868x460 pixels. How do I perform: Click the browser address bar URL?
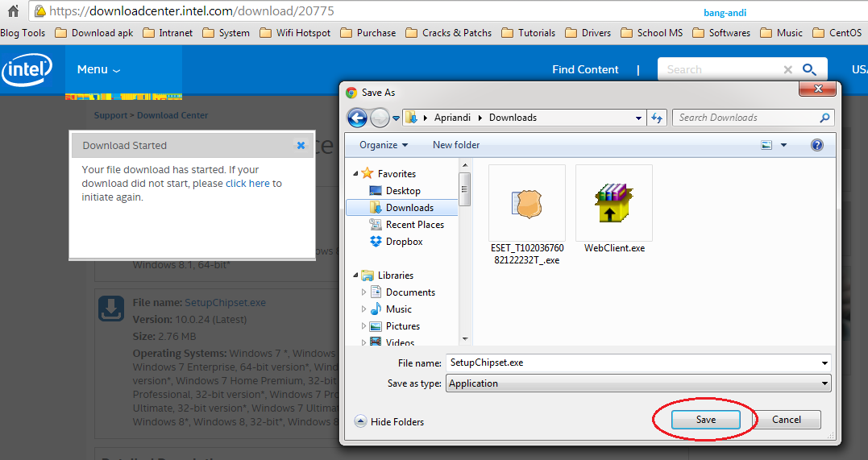click(192, 10)
